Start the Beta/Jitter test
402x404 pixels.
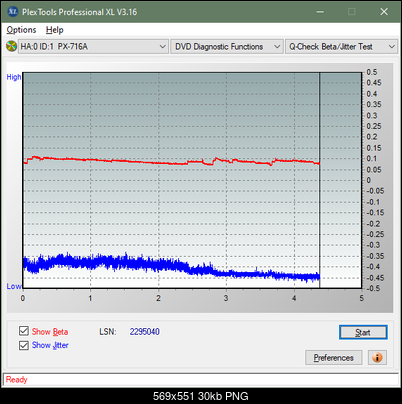tap(363, 332)
